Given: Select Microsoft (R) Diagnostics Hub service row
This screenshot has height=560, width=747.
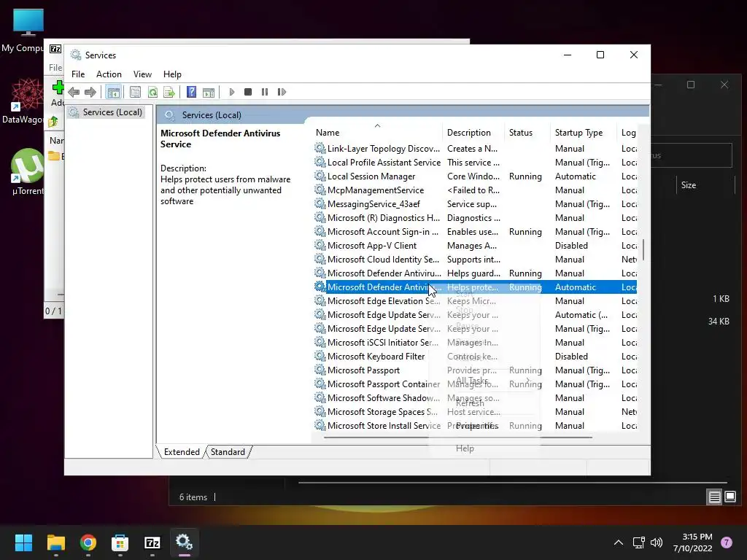Looking at the screenshot, I should 476,217.
